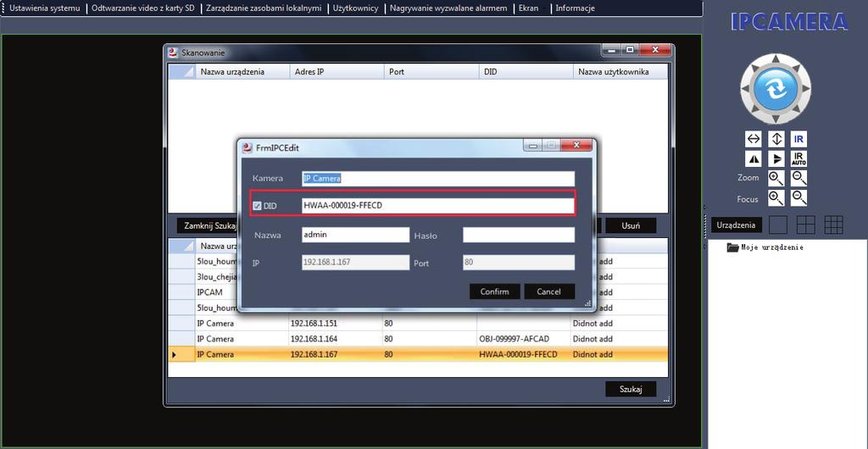This screenshot has height=449, width=868.
Task: Sort by Adres IP column header
Action: [337, 71]
